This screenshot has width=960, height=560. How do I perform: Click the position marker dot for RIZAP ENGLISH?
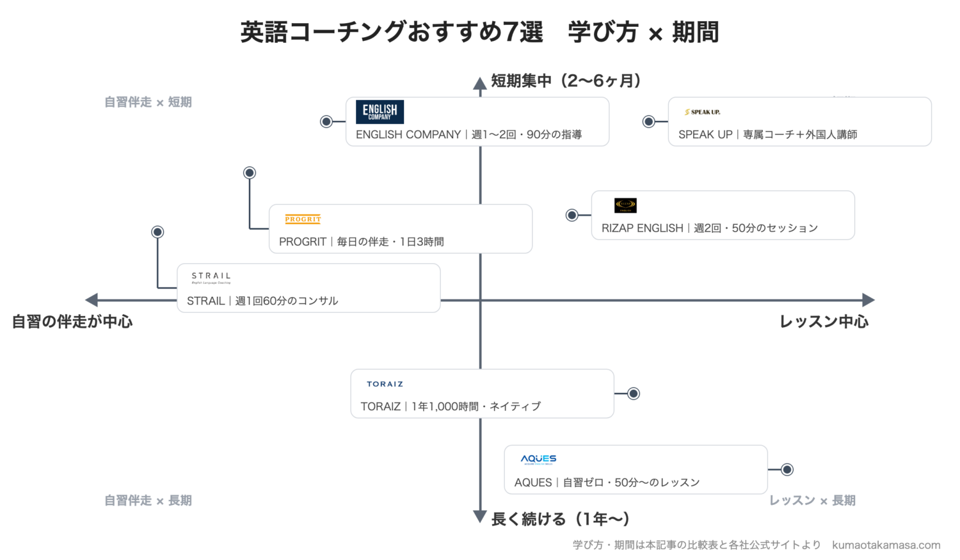pyautogui.click(x=572, y=215)
